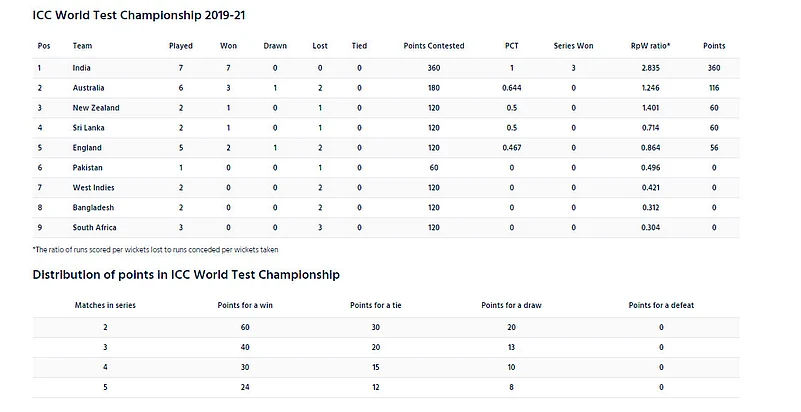Click the PCT column header

click(x=511, y=46)
